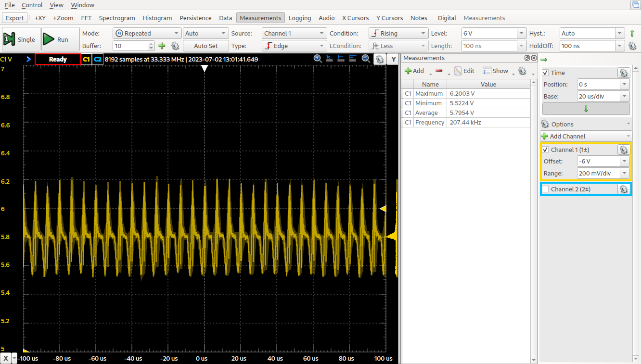
Task: Open the Range 200 mV/div dropdown
Action: point(625,173)
